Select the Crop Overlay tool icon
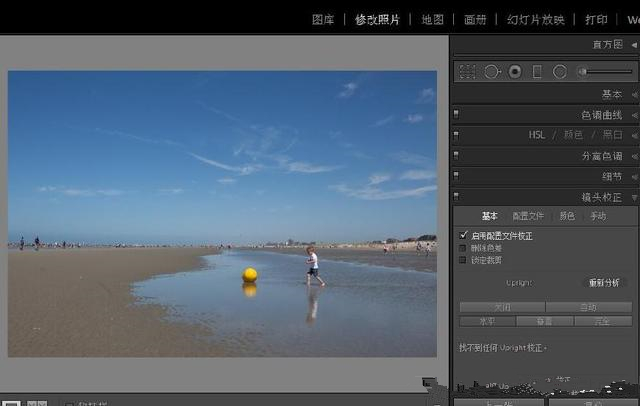Image resolution: width=640 pixels, height=406 pixels. (x=467, y=72)
